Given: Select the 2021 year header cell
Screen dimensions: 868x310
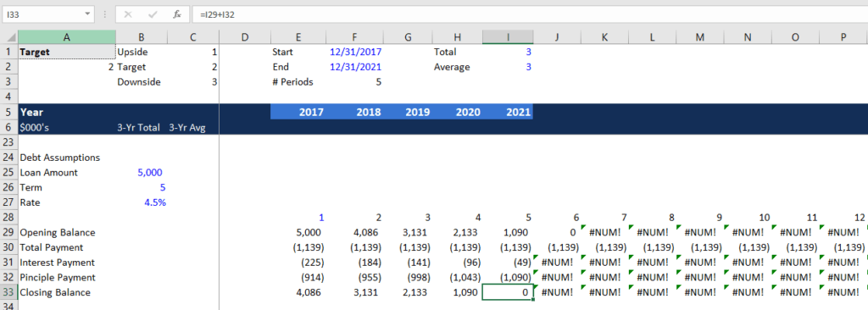Looking at the screenshot, I should (508, 112).
